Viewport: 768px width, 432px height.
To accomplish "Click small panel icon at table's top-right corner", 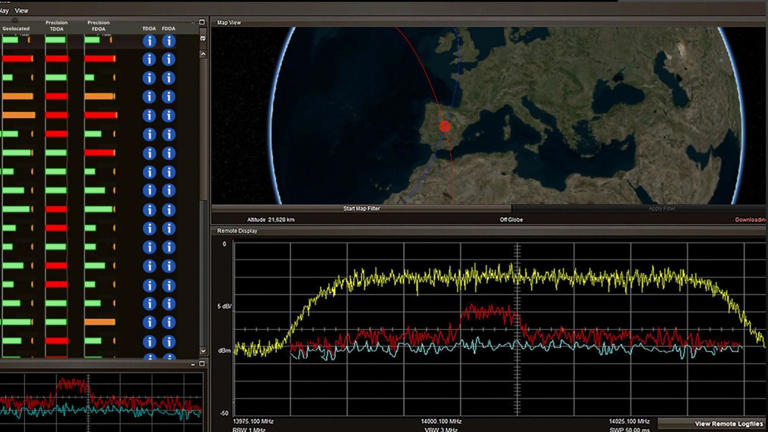I will 201,23.
